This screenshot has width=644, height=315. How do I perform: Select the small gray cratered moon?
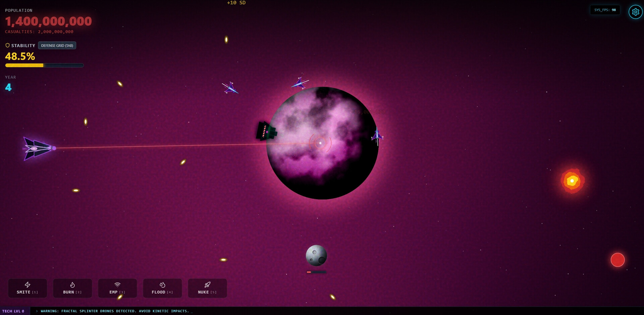coord(316,256)
